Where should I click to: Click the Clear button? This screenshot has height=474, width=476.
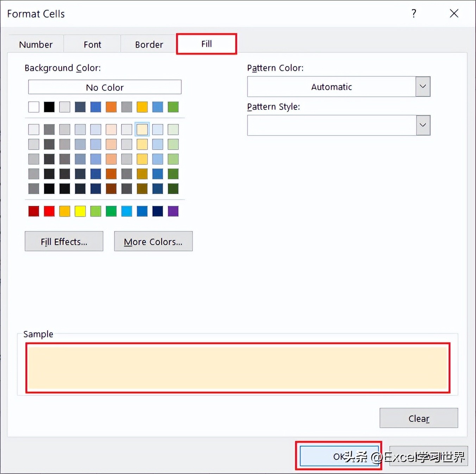tap(419, 418)
